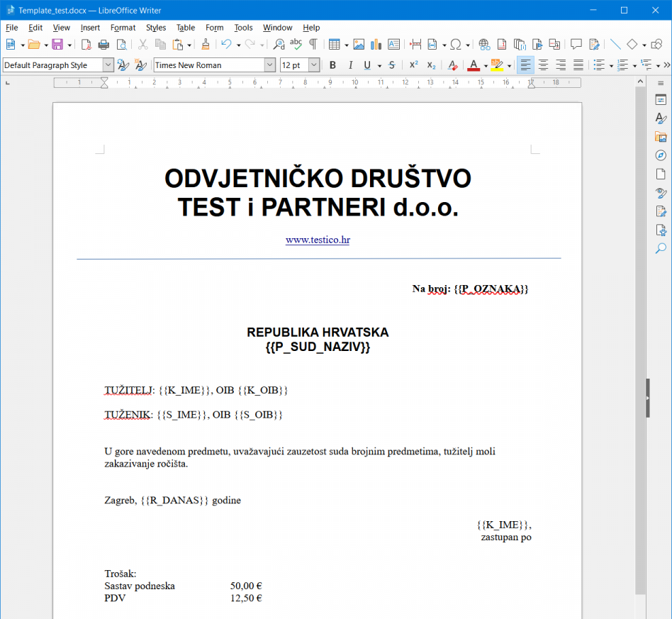The height and width of the screenshot is (619, 672).
Task: Open the font size dropdown list
Action: [x=314, y=65]
